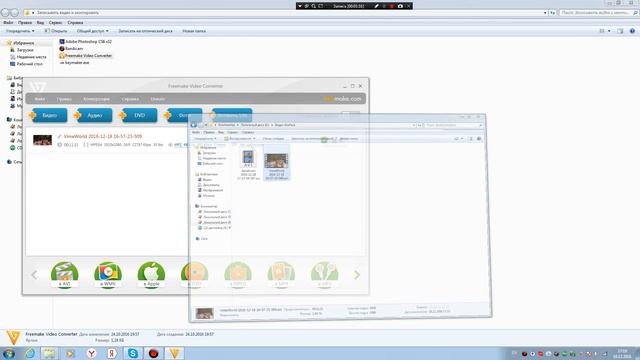Click the search field of the background Explorer
Image resolution: width=640 pixels, height=360 pixels.
click(598, 13)
